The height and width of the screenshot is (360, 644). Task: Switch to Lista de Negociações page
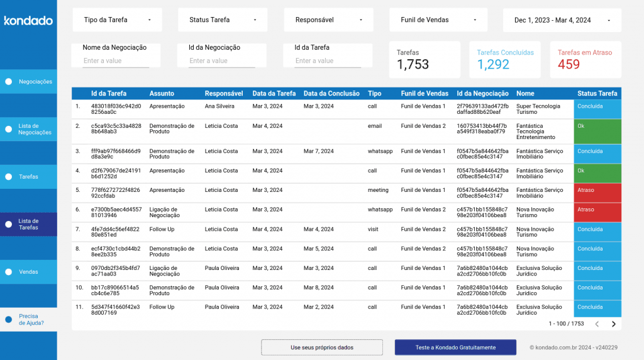pos(35,129)
